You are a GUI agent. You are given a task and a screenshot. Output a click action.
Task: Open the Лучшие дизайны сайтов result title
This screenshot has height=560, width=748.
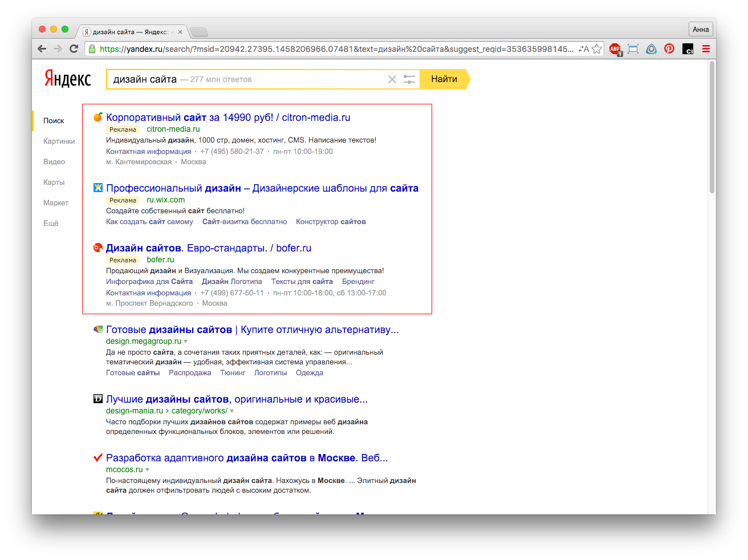(x=237, y=399)
